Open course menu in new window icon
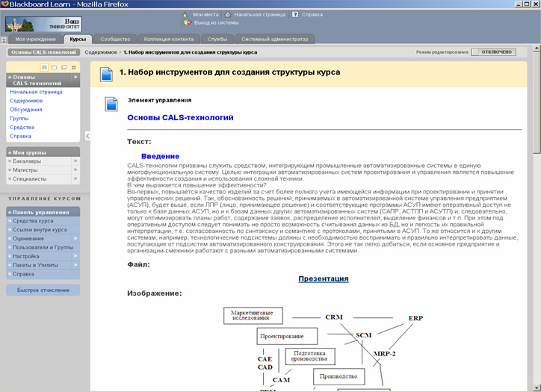Screen dimensions: 541x392 point(64,67)
